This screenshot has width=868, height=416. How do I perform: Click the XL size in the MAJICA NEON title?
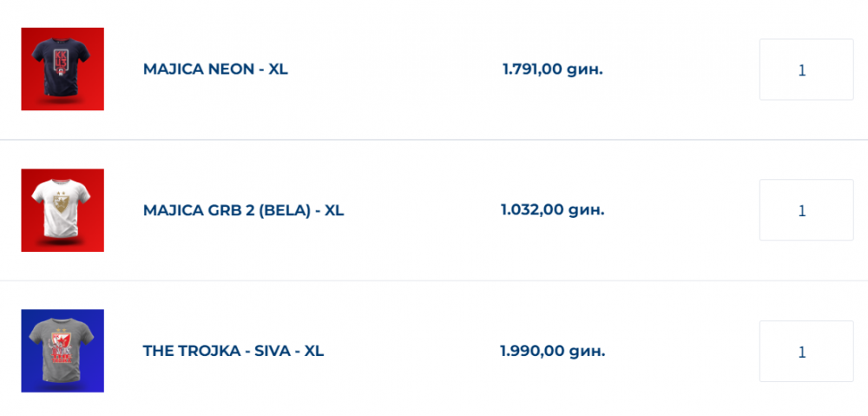coord(279,69)
